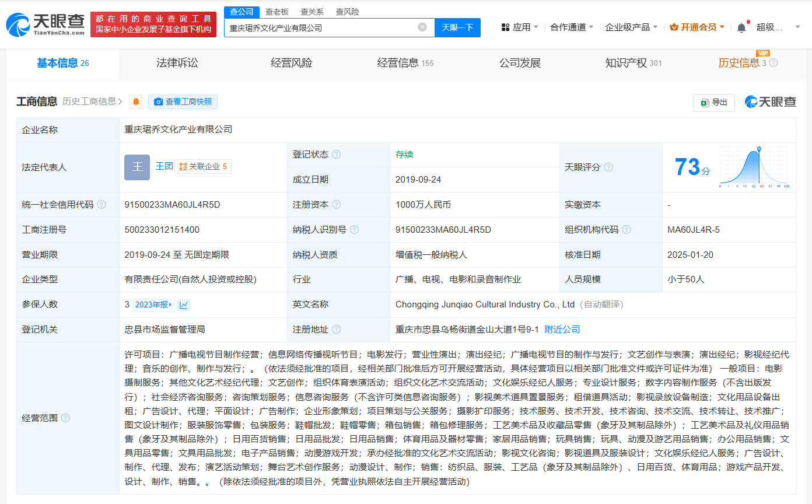Image resolution: width=812 pixels, height=504 pixels.
Task: Click 广播、电视、电影和录音制作业 industry value
Action: pyautogui.click(x=458, y=279)
